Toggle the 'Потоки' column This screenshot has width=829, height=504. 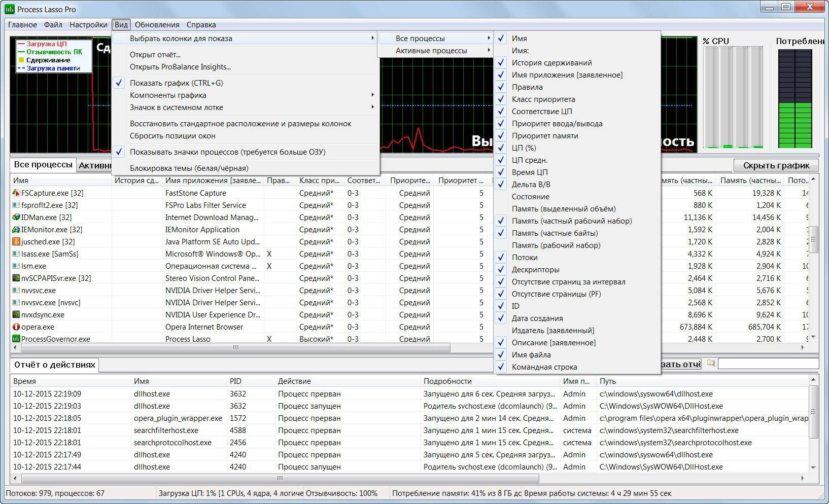[577, 257]
